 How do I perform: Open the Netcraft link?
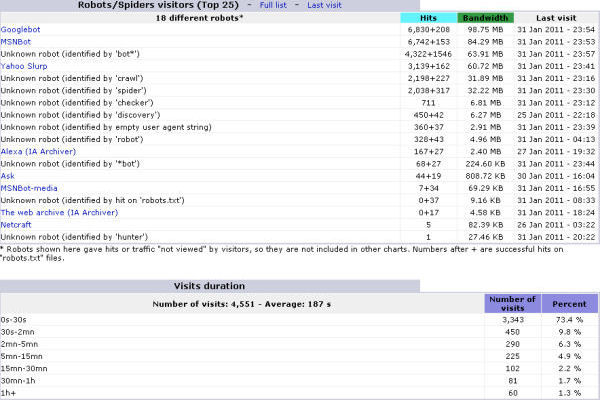16,225
